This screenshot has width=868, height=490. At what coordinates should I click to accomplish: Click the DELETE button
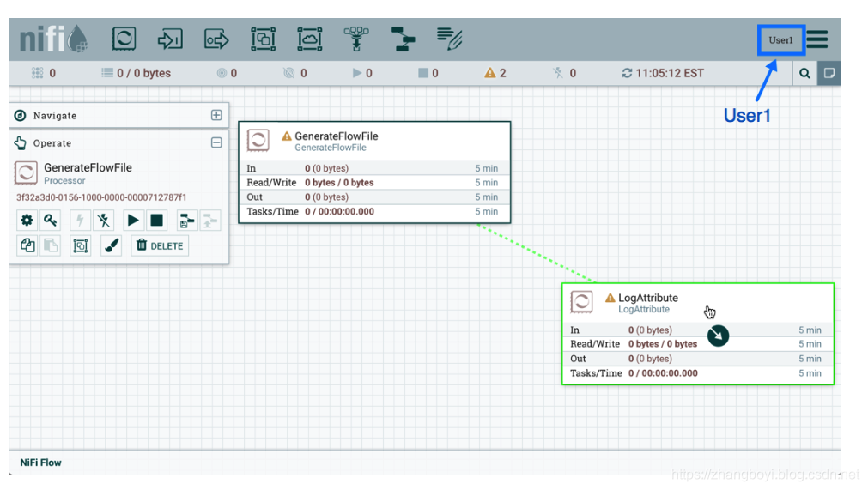coord(160,245)
